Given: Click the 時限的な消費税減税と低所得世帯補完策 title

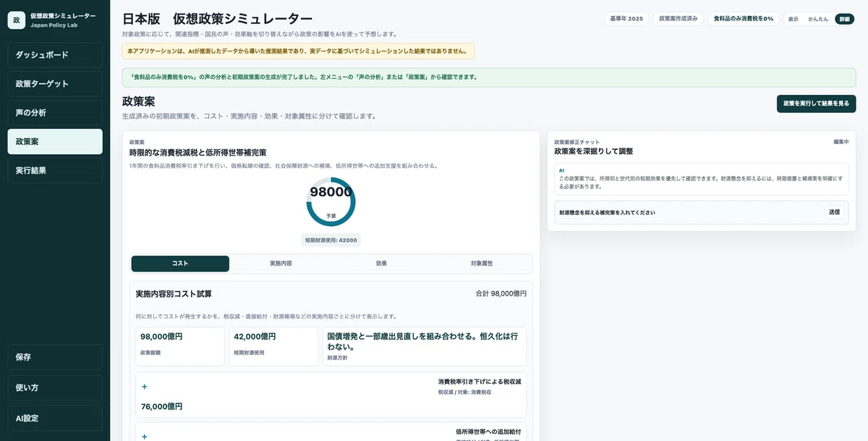Looking at the screenshot, I should [x=198, y=153].
